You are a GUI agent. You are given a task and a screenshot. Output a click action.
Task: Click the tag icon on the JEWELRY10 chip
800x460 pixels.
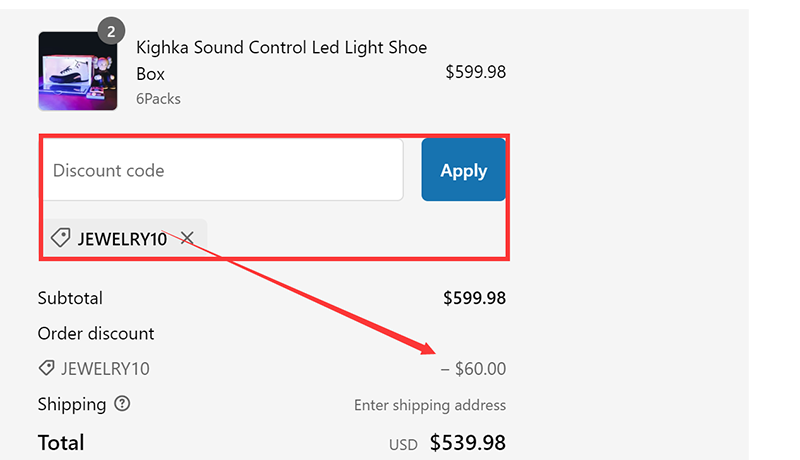(x=60, y=238)
